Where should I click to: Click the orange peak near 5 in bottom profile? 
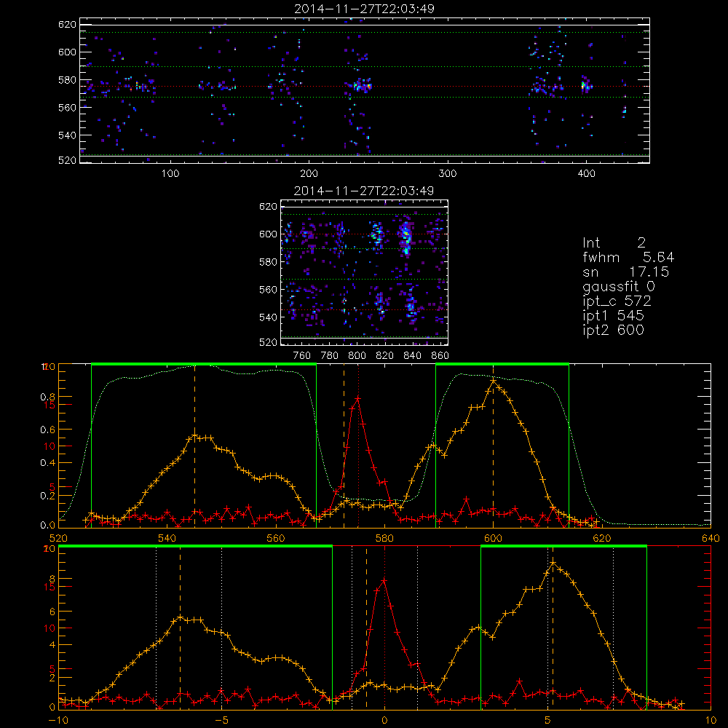click(553, 563)
